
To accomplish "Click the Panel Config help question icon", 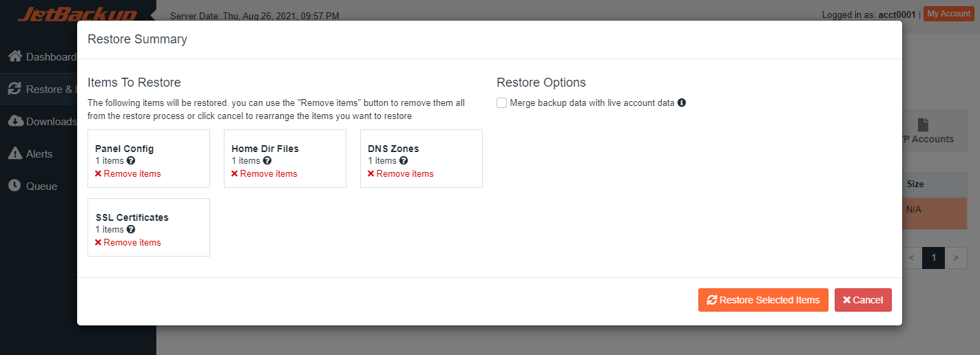I will (131, 161).
